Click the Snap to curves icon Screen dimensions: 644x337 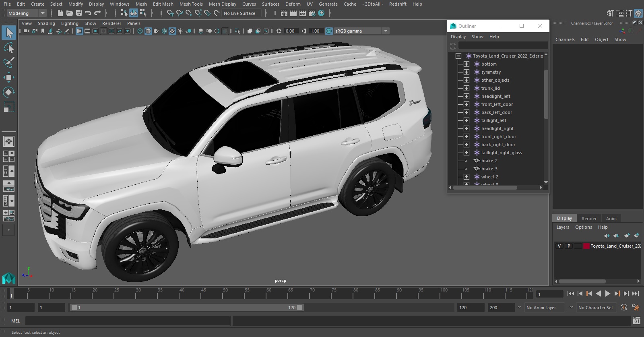(180, 13)
